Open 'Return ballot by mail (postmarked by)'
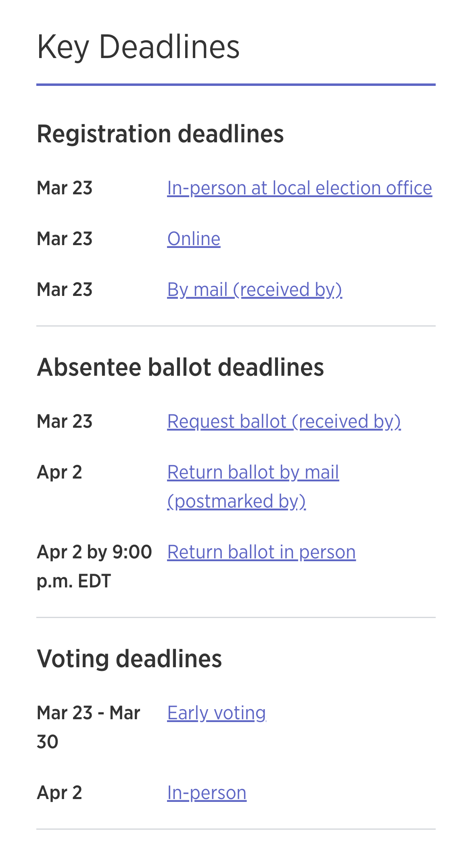The height and width of the screenshot is (868, 472). coord(253,473)
